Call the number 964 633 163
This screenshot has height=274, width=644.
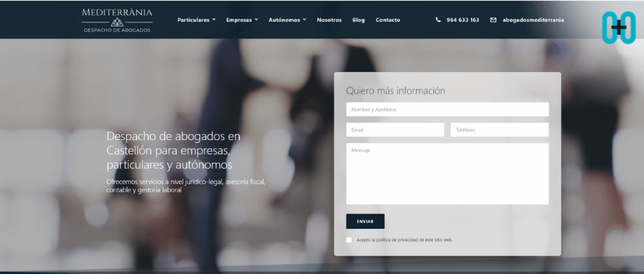click(x=463, y=20)
